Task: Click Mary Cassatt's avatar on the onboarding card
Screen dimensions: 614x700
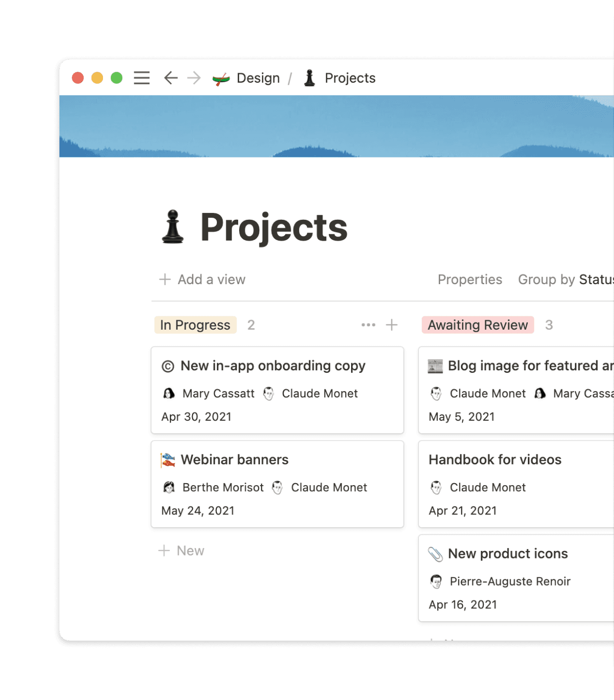Action: pyautogui.click(x=169, y=394)
